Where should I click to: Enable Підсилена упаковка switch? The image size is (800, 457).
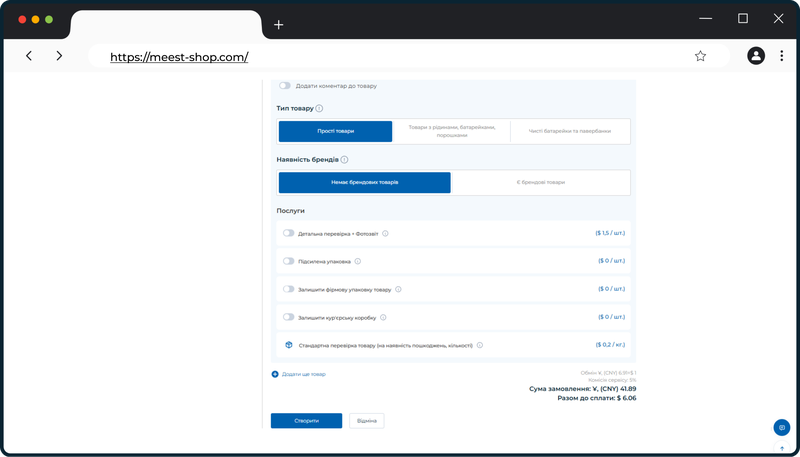tap(289, 261)
